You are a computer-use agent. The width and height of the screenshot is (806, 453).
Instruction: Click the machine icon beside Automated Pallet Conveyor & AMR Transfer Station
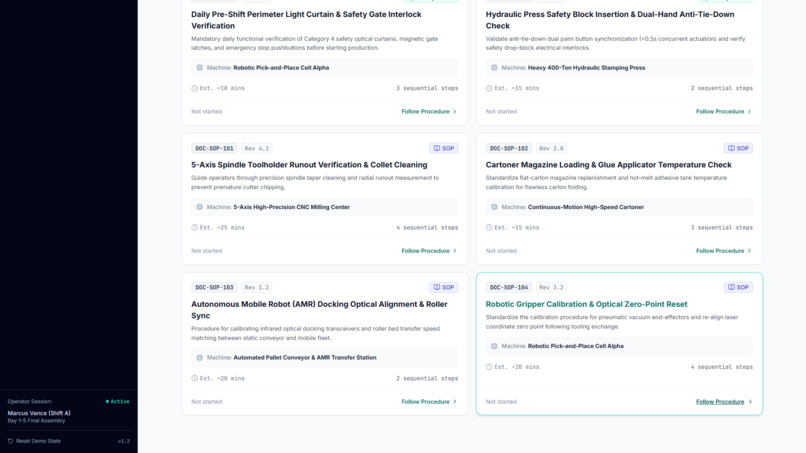199,357
